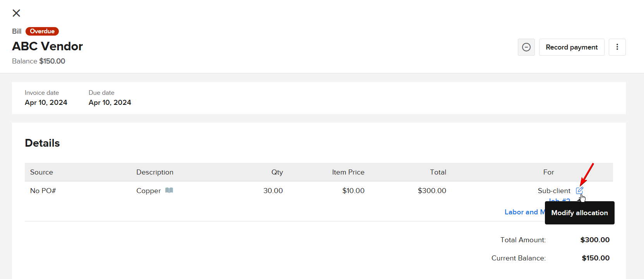Click the Total column header
Viewport: 644px width, 279px height.
[x=438, y=172]
